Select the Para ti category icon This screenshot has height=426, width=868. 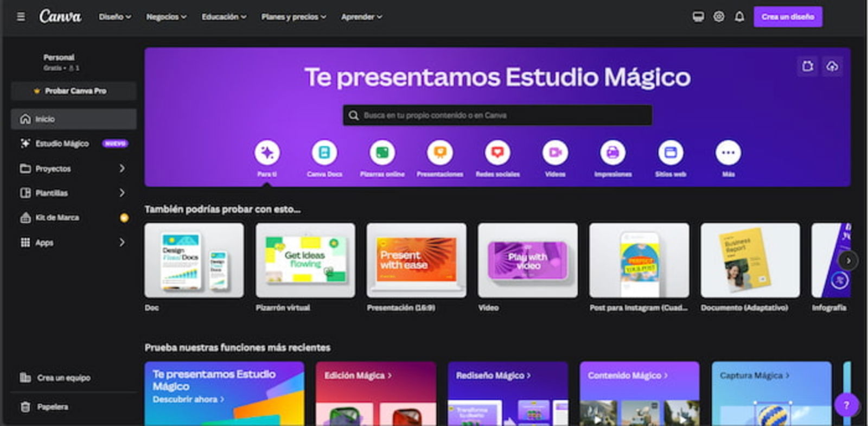(267, 152)
